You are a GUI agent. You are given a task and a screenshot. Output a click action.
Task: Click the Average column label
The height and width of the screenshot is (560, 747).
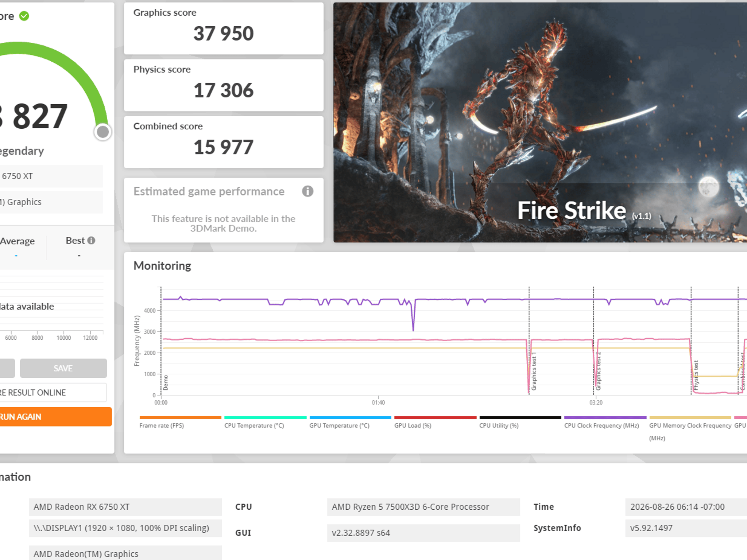click(17, 241)
